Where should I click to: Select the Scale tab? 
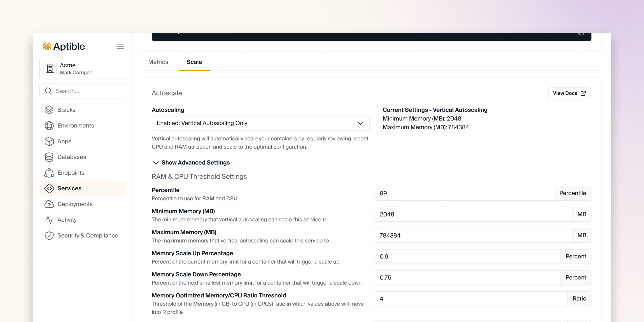(194, 62)
